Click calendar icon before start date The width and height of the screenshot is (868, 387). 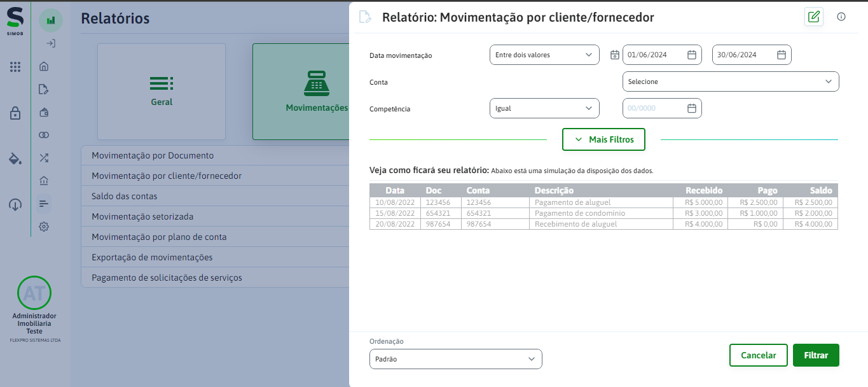click(x=614, y=55)
